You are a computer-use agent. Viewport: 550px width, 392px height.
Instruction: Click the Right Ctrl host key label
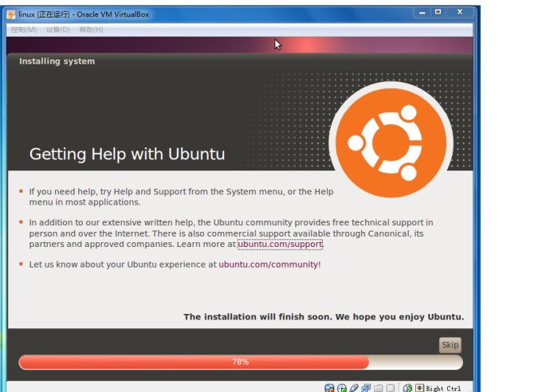tap(443, 389)
